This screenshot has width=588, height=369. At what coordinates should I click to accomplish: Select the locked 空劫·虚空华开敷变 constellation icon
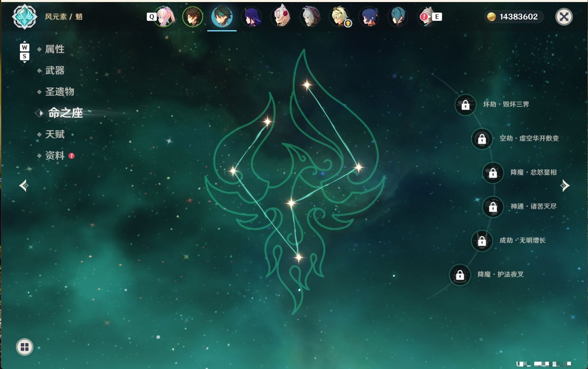coord(482,139)
